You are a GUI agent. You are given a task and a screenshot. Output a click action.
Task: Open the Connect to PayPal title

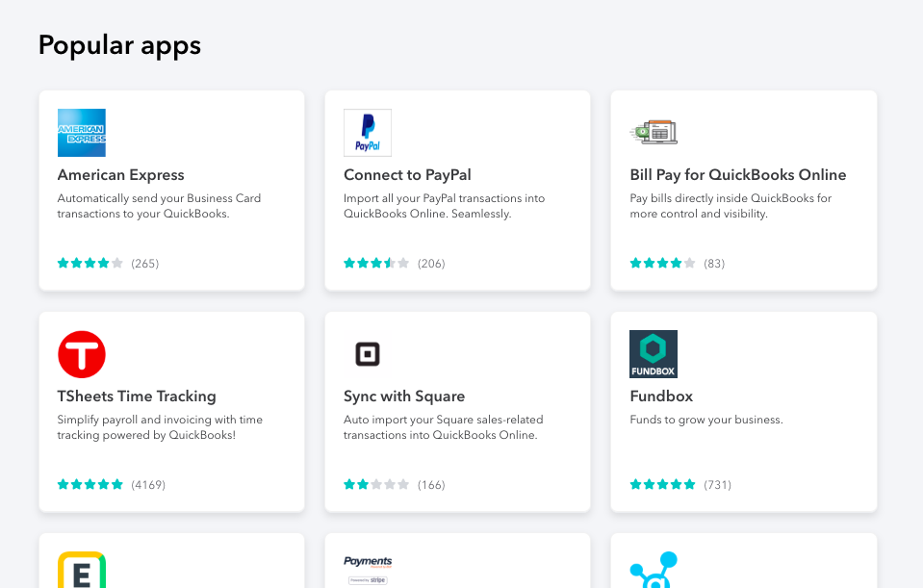click(407, 175)
